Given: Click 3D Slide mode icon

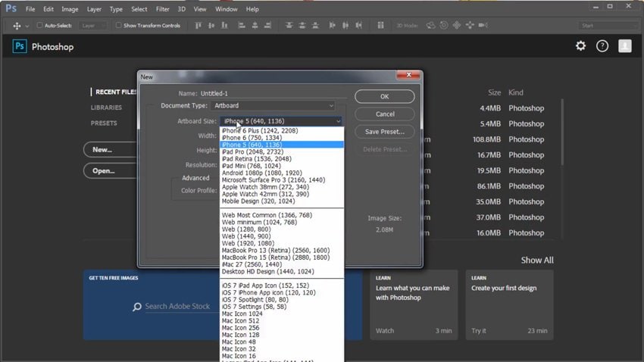Looking at the screenshot, I should 470,26.
